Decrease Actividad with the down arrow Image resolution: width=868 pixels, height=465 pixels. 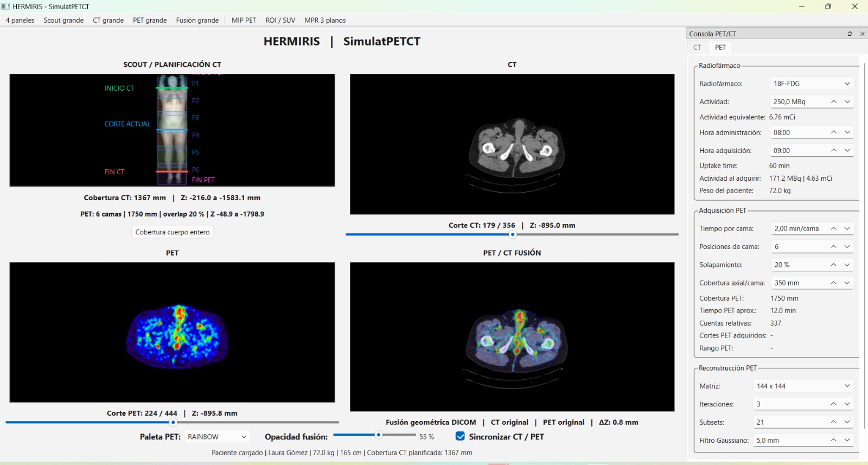pos(847,101)
